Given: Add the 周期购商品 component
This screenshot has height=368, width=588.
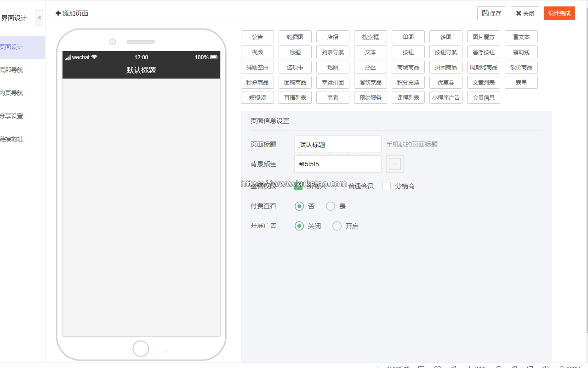Looking at the screenshot, I should point(484,67).
